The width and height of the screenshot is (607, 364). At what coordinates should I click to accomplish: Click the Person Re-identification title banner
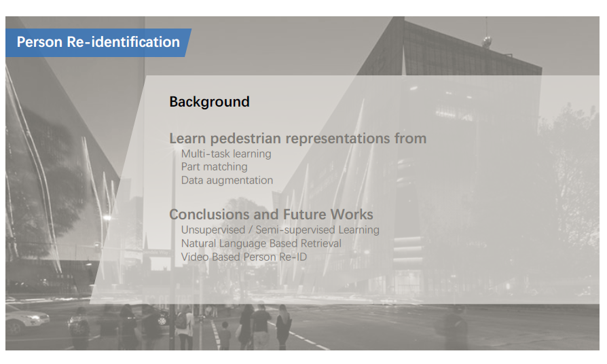[98, 42]
